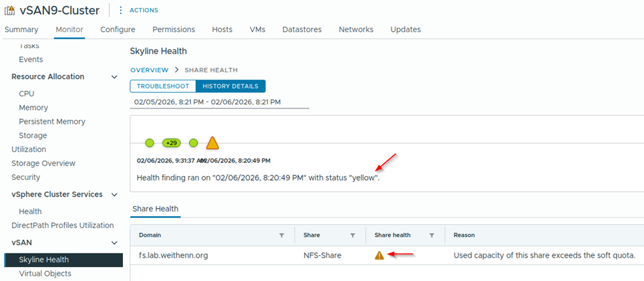
Task: Collapse the vSphere Cluster Services section
Action: [114, 195]
